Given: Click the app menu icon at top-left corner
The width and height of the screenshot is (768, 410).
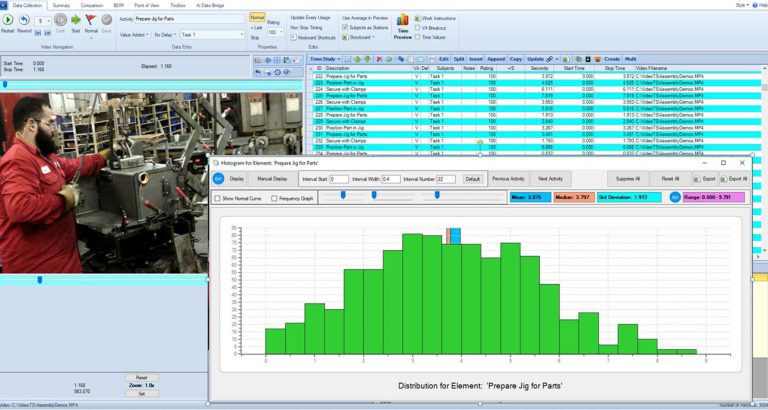Looking at the screenshot, I should click(x=3, y=5).
